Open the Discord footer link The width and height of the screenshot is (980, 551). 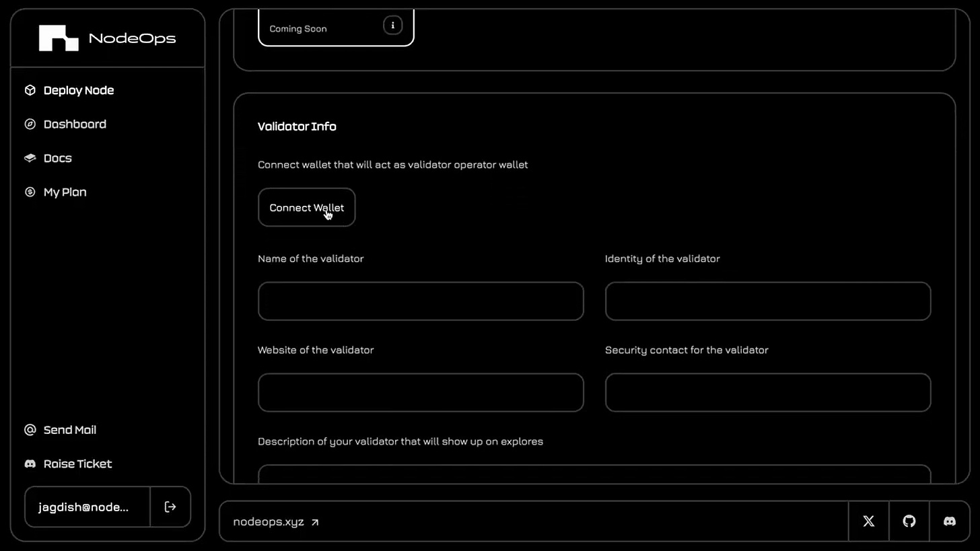950,521
